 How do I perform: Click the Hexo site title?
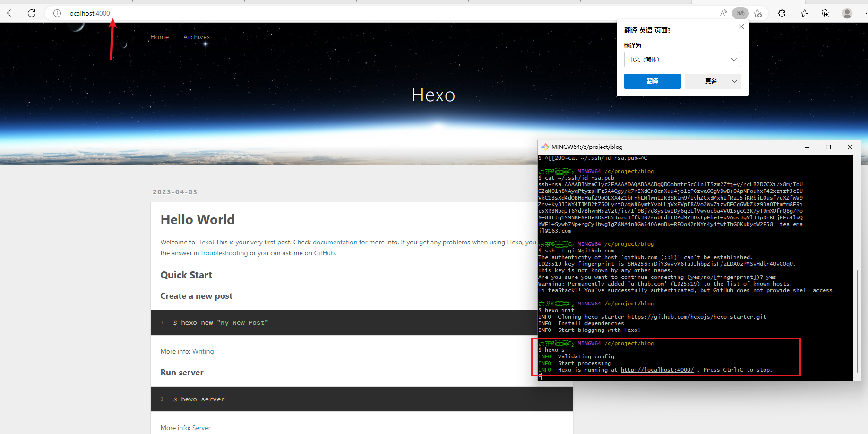coord(433,95)
